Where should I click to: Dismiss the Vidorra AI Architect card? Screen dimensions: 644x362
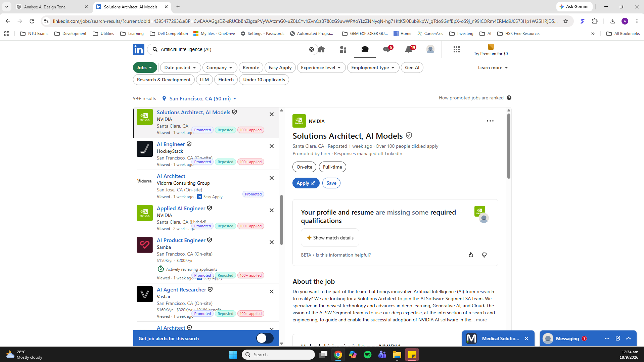point(272,178)
